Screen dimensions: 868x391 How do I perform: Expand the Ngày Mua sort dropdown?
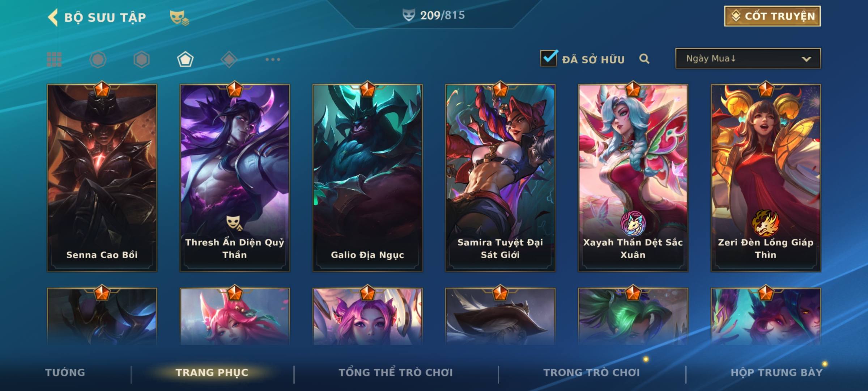tap(748, 58)
